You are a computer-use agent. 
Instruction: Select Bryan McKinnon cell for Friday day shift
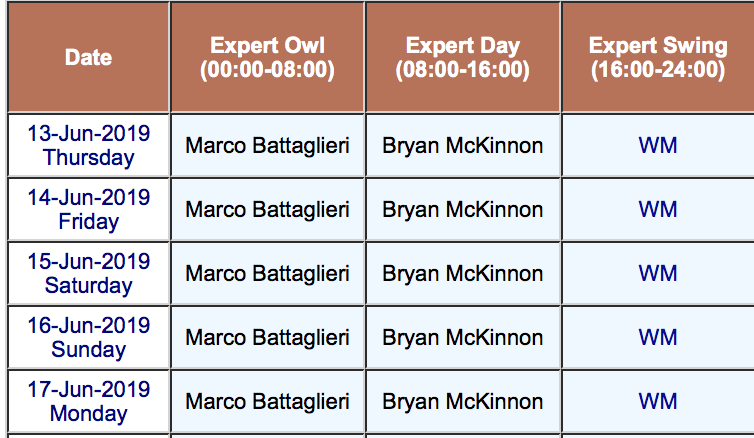pos(463,209)
